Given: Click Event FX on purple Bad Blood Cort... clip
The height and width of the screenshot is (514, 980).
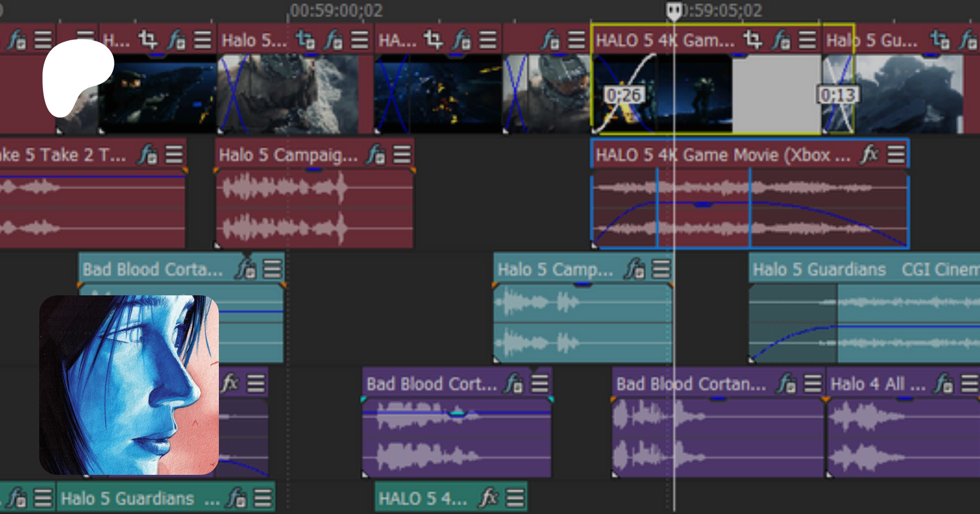Looking at the screenshot, I should 513,383.
